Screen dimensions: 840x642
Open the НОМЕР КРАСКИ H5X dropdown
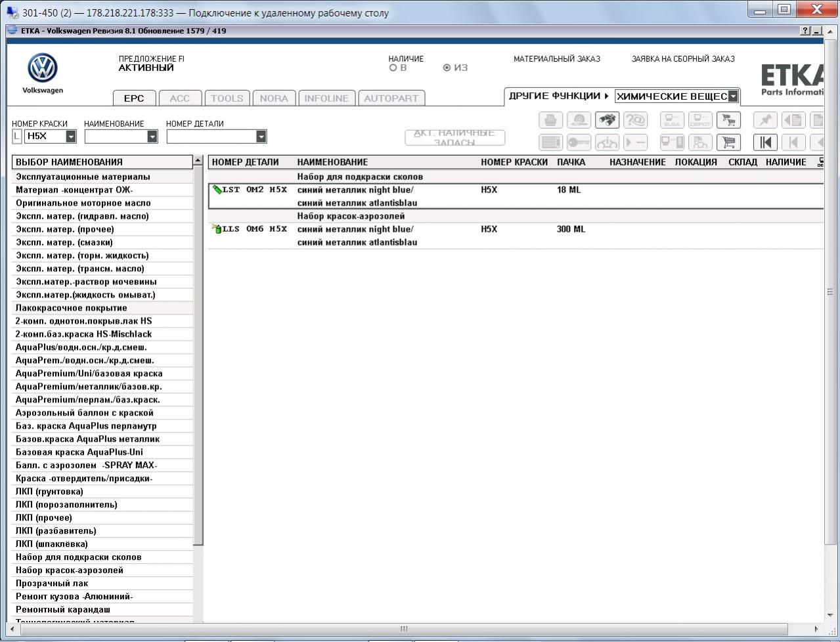(x=70, y=137)
